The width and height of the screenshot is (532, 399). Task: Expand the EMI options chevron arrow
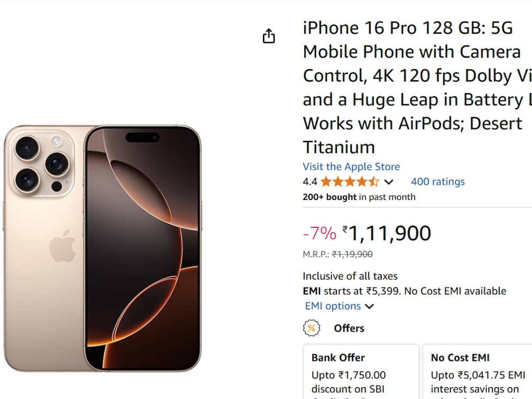[x=369, y=306]
